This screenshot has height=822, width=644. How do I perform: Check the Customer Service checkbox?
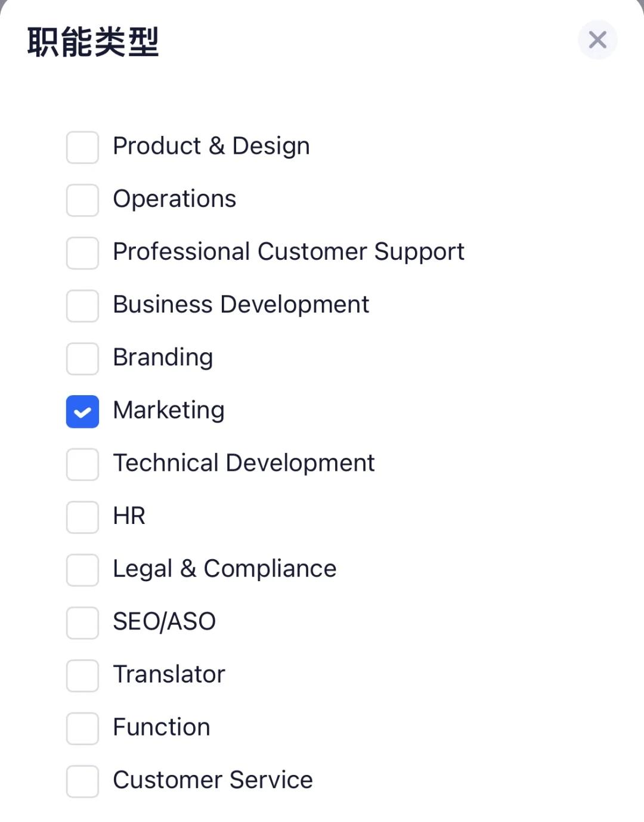tap(82, 781)
